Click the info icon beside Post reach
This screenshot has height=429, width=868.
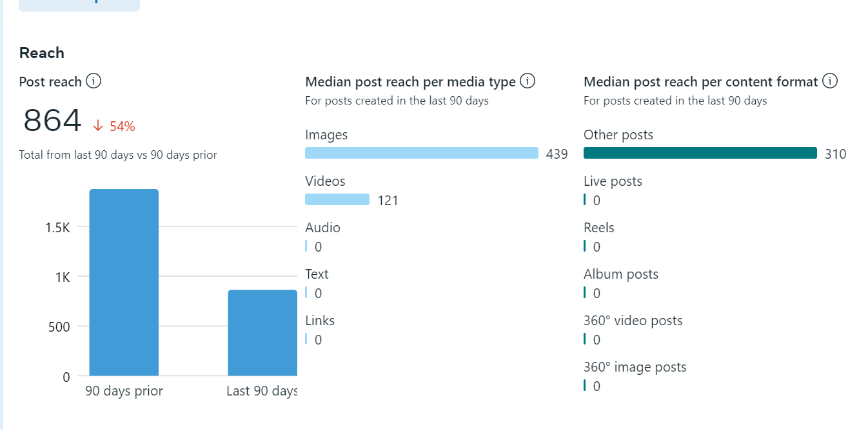click(94, 81)
